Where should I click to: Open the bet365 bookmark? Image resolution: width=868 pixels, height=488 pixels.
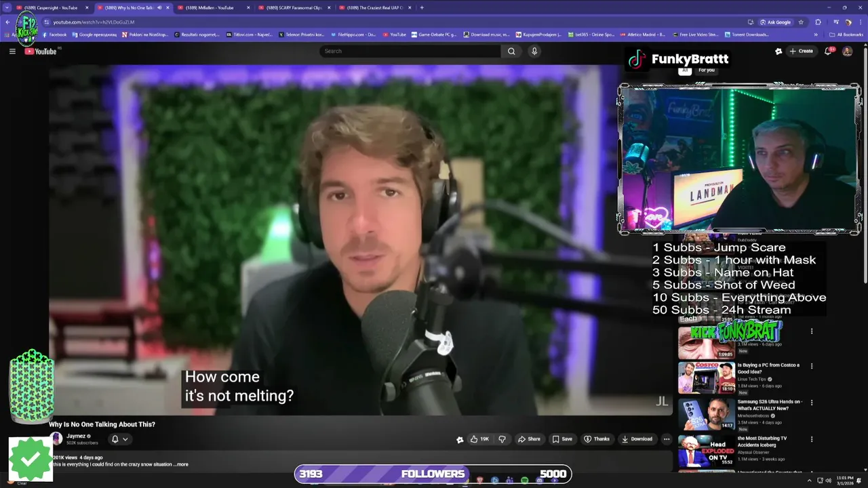[x=591, y=35]
